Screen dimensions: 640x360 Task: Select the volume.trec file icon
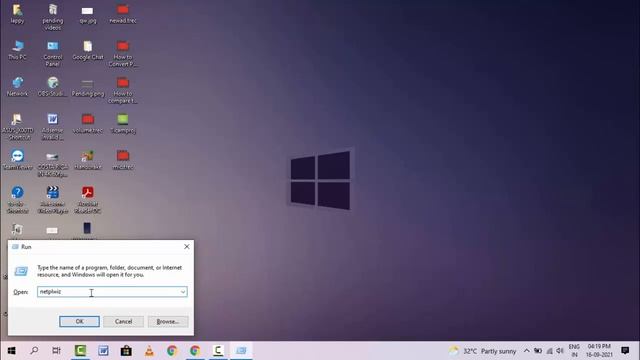pyautogui.click(x=88, y=123)
